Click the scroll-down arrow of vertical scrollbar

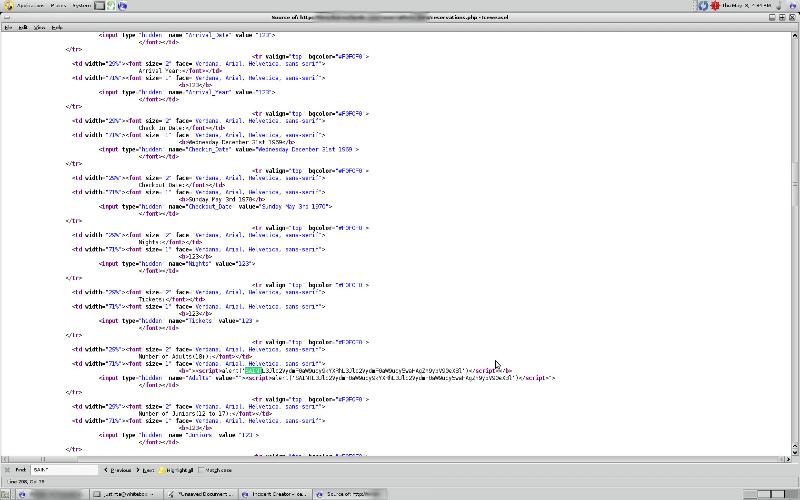coord(795,452)
